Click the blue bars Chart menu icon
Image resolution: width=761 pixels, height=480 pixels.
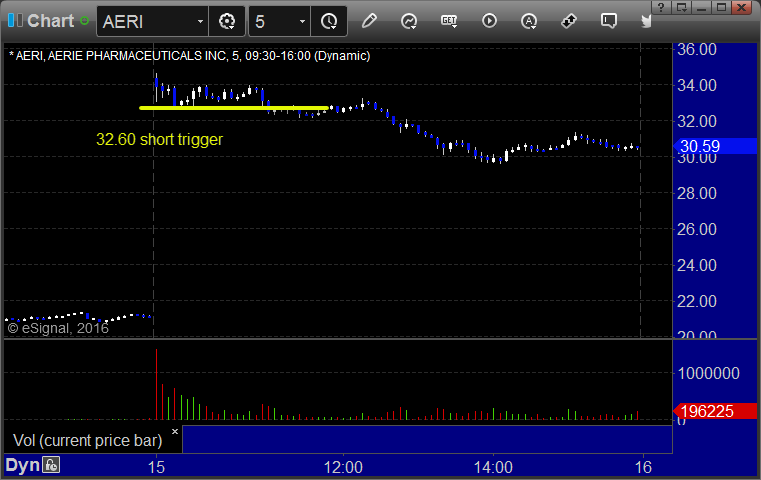15,20
